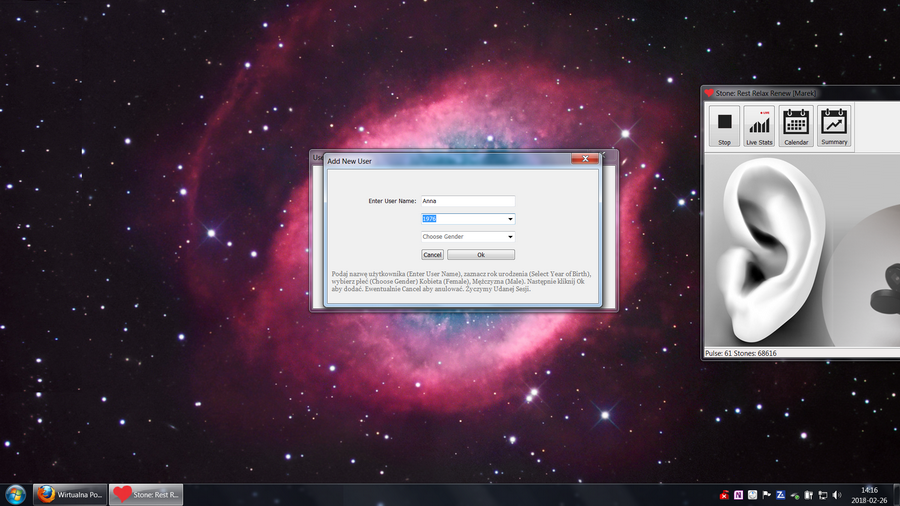This screenshot has width=900, height=506.
Task: Open the Summary chart view
Action: coord(834,126)
